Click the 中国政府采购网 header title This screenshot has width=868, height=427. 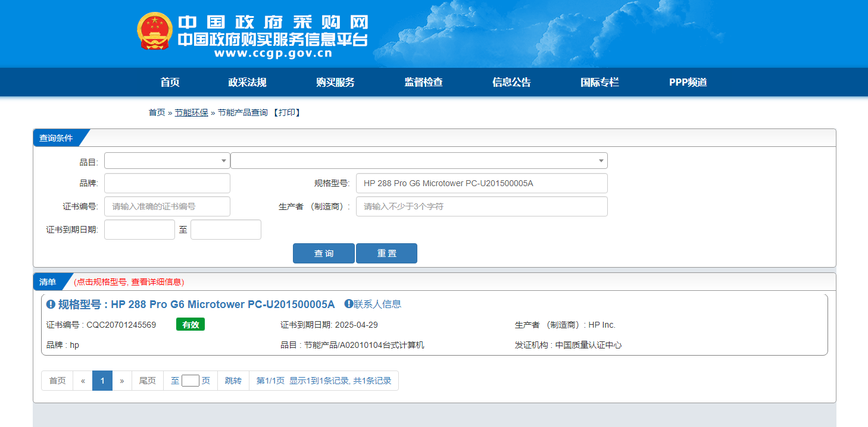[273, 23]
